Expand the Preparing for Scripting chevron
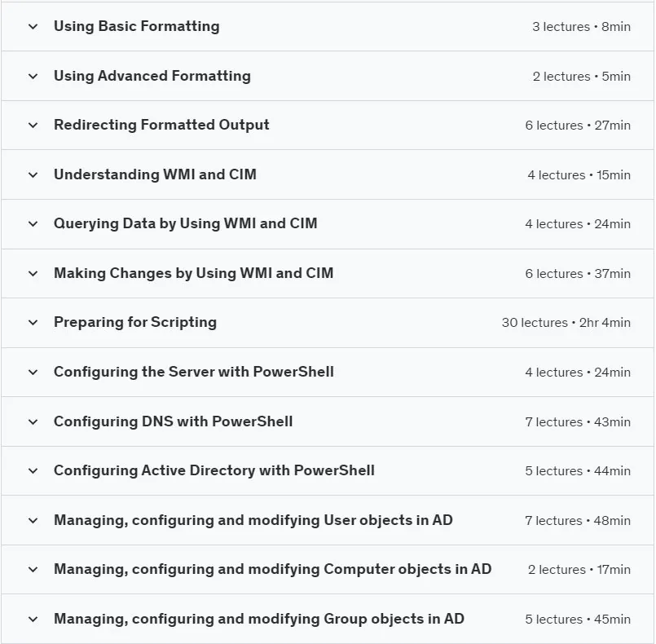Image resolution: width=656 pixels, height=644 pixels. 33,323
